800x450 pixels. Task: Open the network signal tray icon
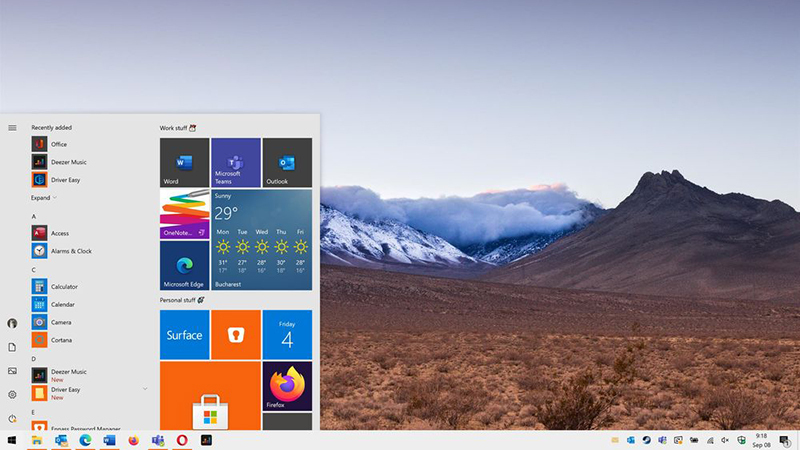[710, 440]
